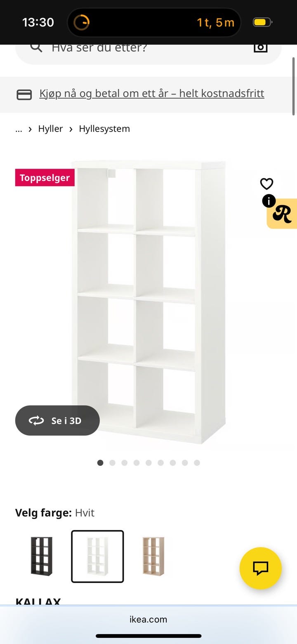Open 'Kjøp nå og betal om ett år' link
The width and height of the screenshot is (297, 644).
click(152, 93)
